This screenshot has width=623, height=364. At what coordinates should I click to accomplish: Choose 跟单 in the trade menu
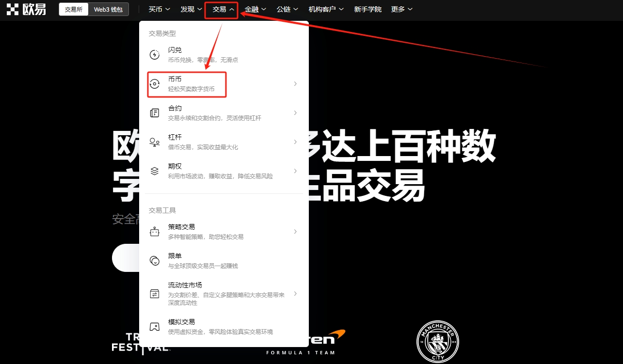pyautogui.click(x=224, y=261)
